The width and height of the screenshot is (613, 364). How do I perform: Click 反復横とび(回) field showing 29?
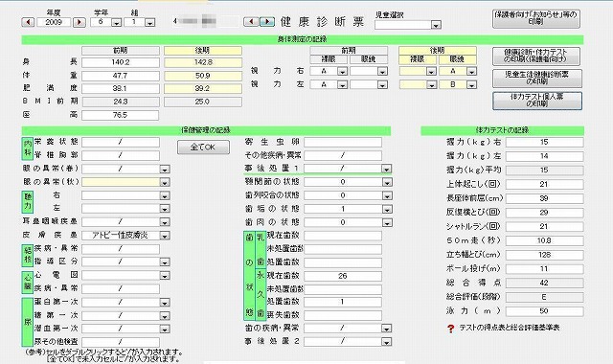point(545,213)
